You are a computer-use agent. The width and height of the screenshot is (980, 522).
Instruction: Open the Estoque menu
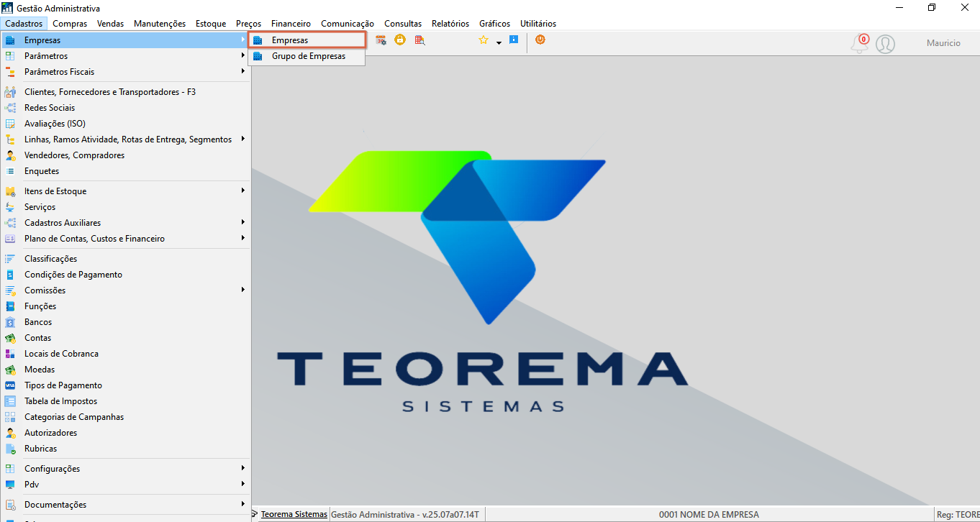coord(211,24)
